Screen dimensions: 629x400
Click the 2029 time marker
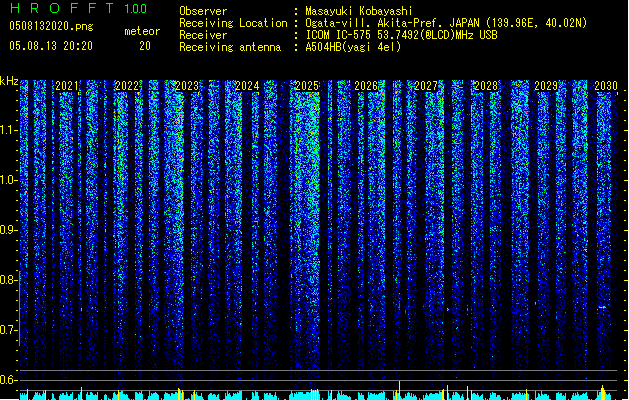546,86
